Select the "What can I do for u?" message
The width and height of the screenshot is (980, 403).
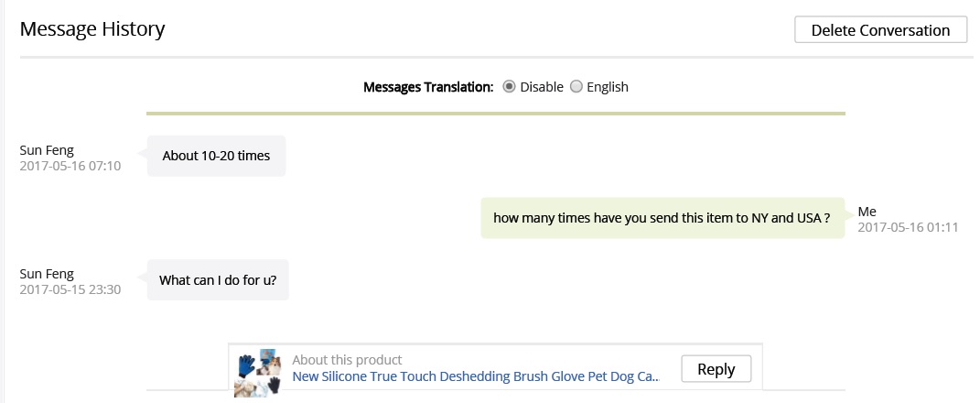[x=218, y=280]
